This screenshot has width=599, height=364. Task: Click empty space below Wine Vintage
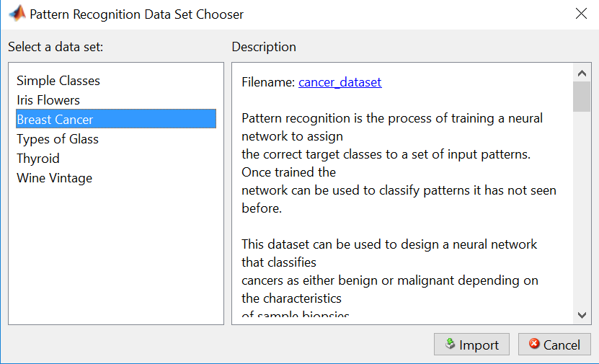(x=115, y=252)
